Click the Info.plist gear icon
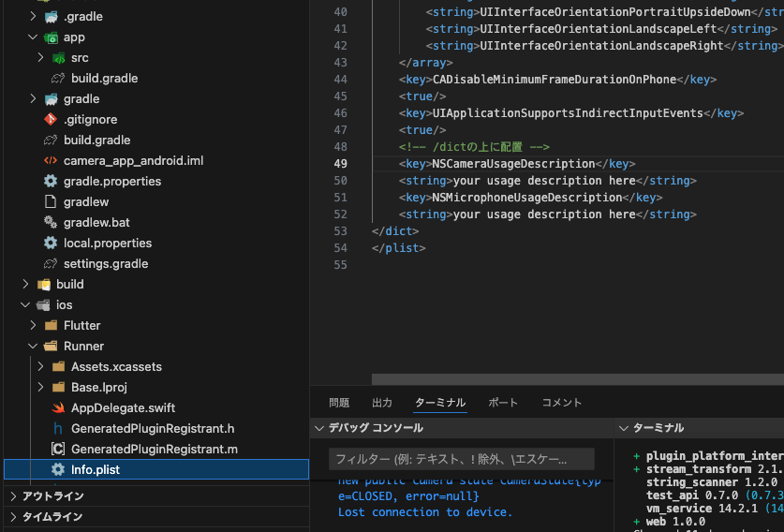Image resolution: width=784 pixels, height=532 pixels. point(58,469)
